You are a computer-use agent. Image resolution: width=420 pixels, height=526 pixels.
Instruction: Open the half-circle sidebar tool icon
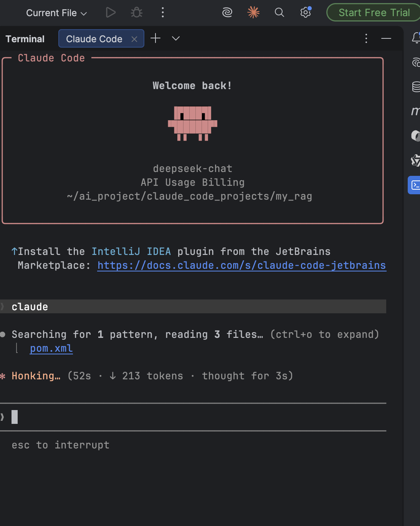(x=416, y=136)
